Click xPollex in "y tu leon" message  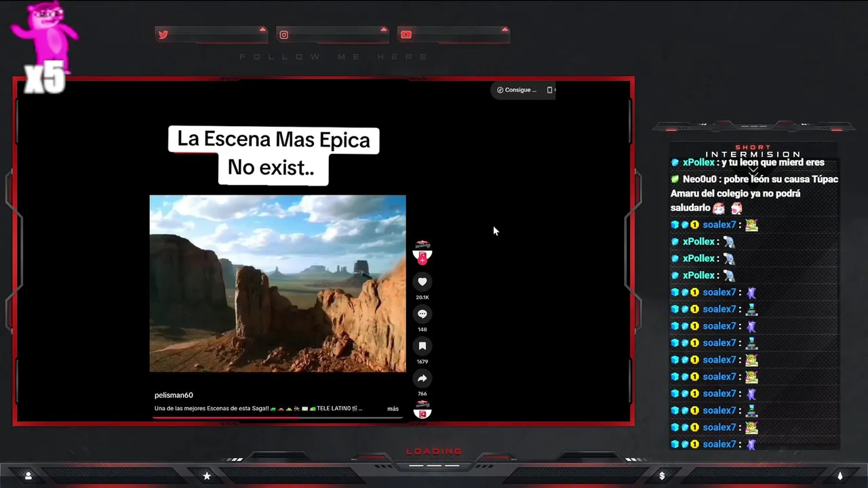point(698,163)
